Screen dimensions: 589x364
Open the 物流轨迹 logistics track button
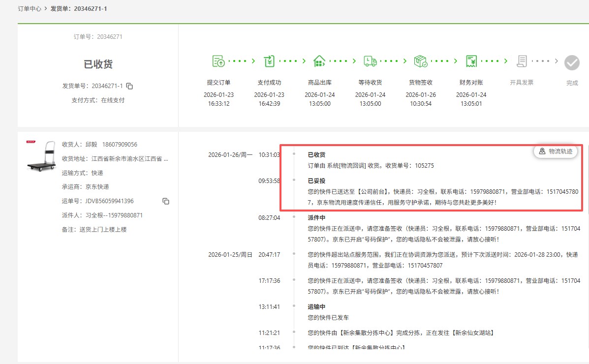(556, 152)
